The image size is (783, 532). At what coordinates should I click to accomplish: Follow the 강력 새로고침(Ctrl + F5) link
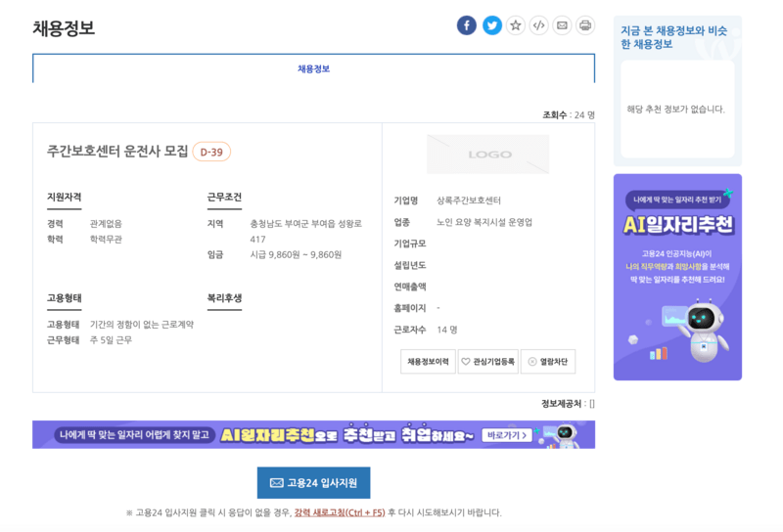point(340,512)
